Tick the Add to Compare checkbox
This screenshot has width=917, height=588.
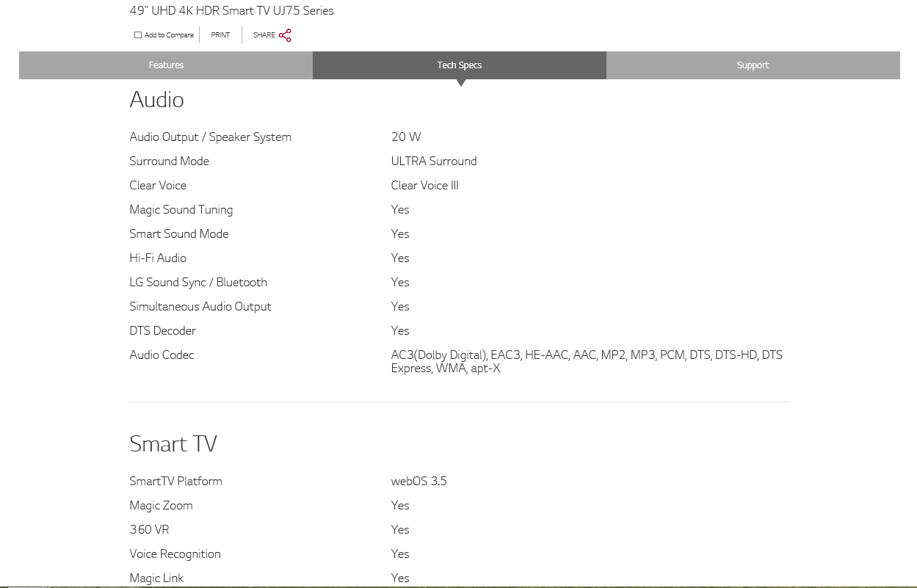pos(138,35)
